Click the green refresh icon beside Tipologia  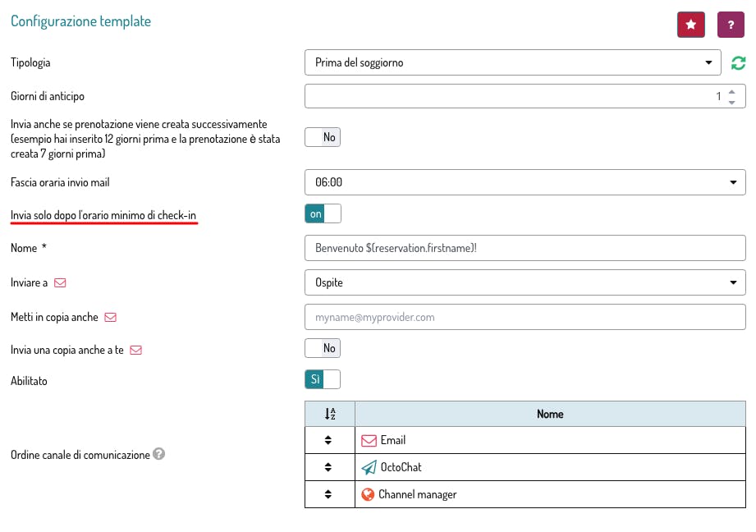click(x=738, y=63)
